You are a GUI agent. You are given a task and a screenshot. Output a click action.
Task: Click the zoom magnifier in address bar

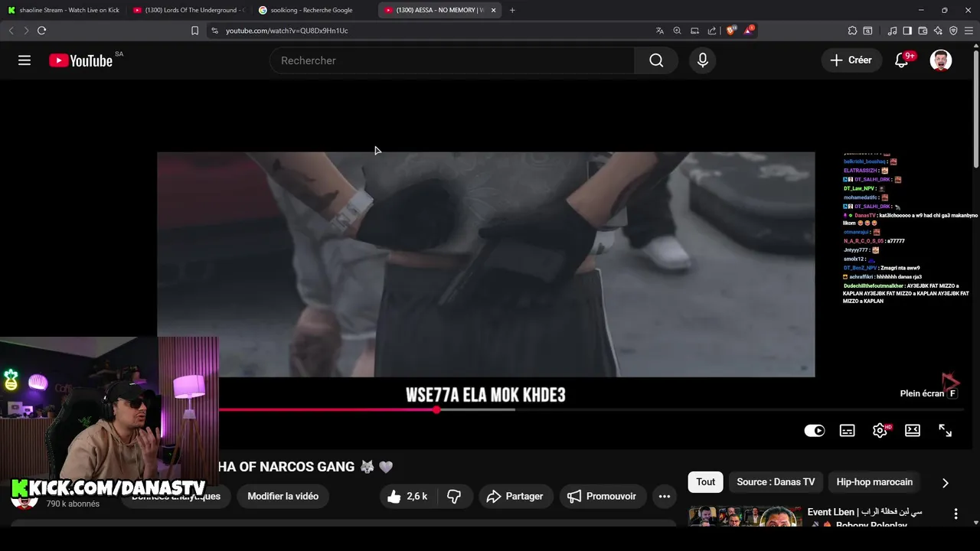[677, 31]
